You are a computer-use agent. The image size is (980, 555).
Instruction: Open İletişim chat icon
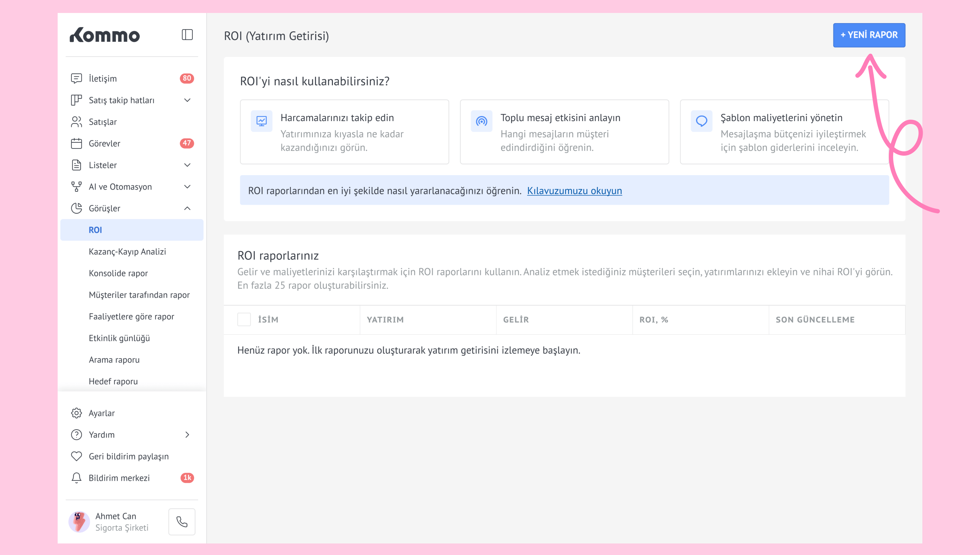[76, 79]
